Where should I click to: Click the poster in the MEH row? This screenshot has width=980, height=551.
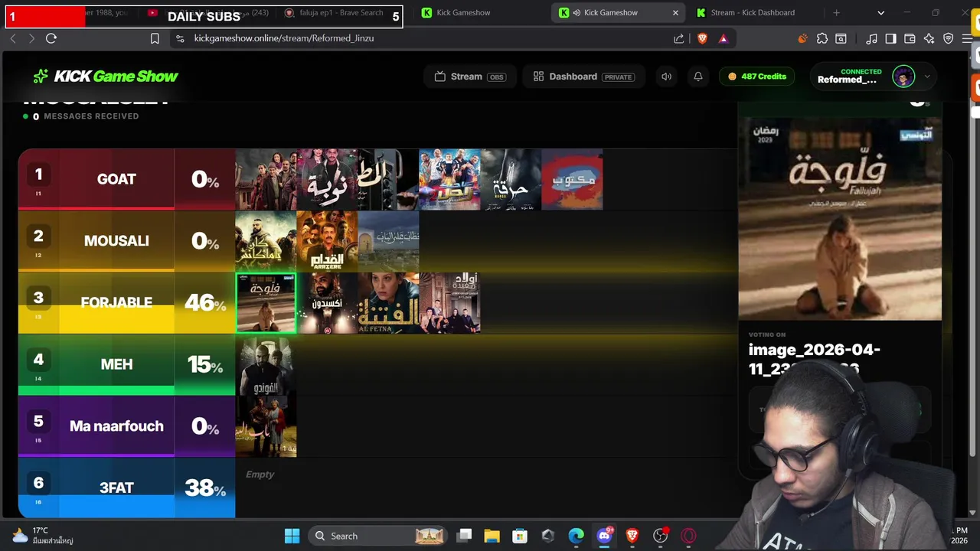click(x=266, y=365)
